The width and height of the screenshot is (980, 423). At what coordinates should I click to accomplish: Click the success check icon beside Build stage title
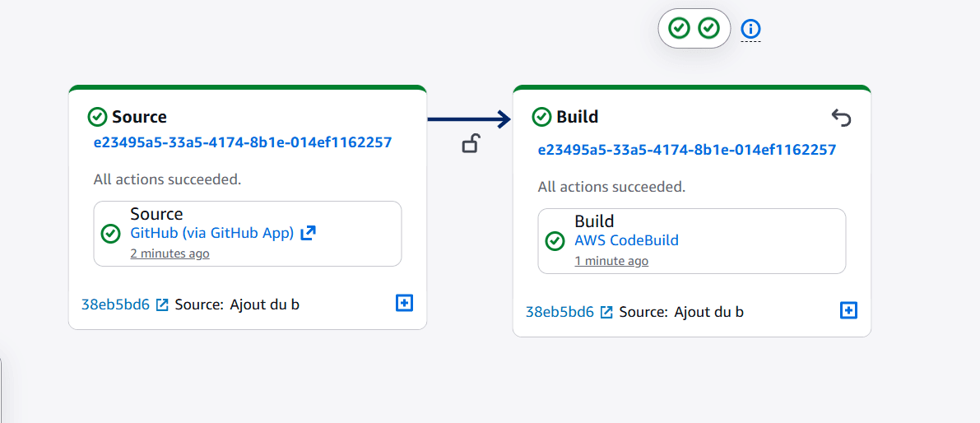coord(541,117)
